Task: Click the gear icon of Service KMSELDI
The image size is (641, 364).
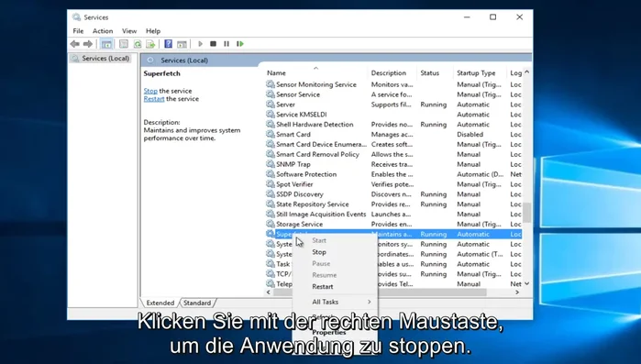Action: (x=271, y=115)
